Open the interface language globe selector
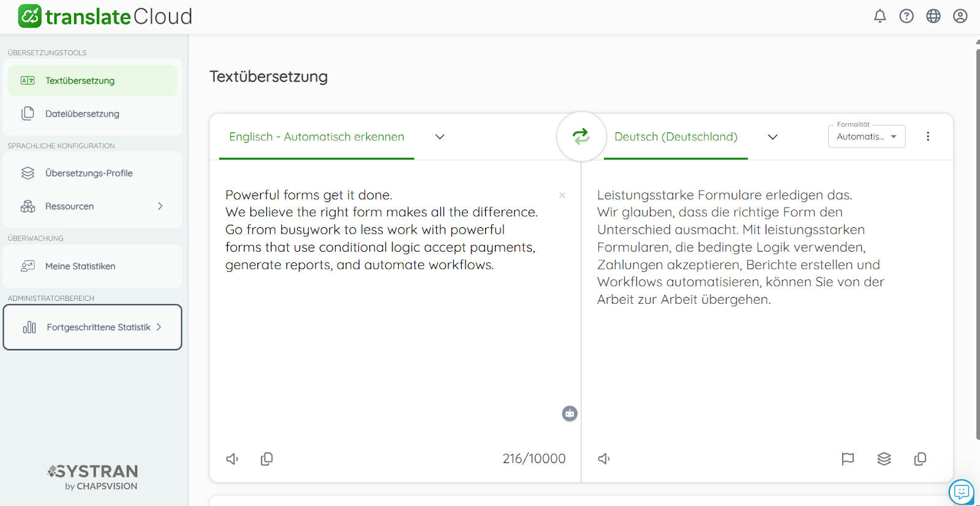980x506 pixels. (933, 16)
